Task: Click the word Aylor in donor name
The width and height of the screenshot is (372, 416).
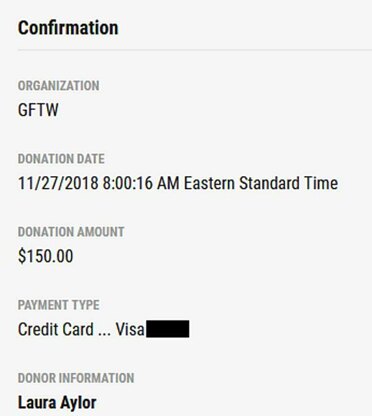Action: [x=78, y=402]
